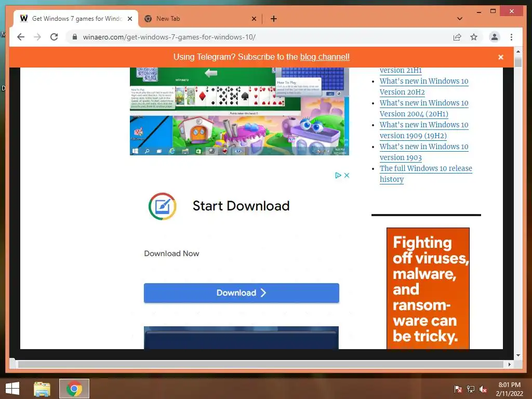
Task: Open the Windows Start button
Action: 12,389
